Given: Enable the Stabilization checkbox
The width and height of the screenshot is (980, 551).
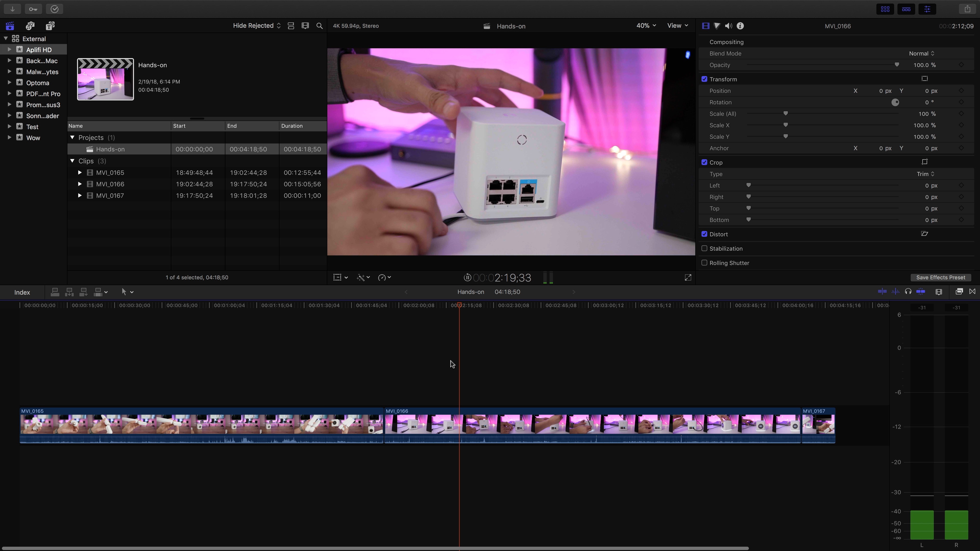Looking at the screenshot, I should (x=704, y=249).
